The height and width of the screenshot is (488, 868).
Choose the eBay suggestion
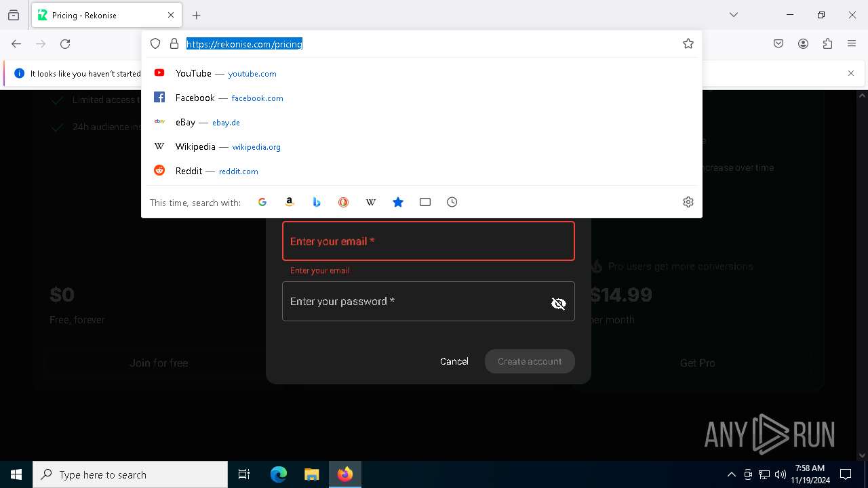[422, 122]
